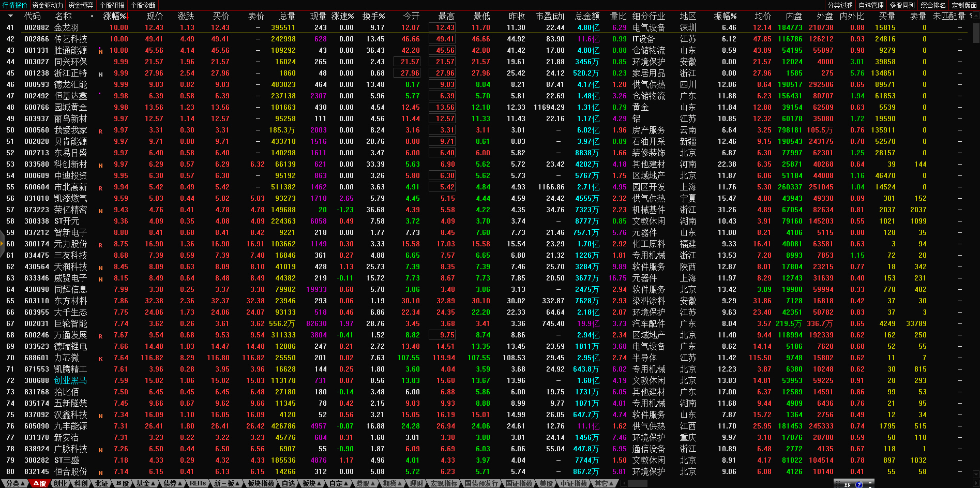The image size is (980, 488).
Task: Click the N marker beside 胜通能源
Action: 100,51
